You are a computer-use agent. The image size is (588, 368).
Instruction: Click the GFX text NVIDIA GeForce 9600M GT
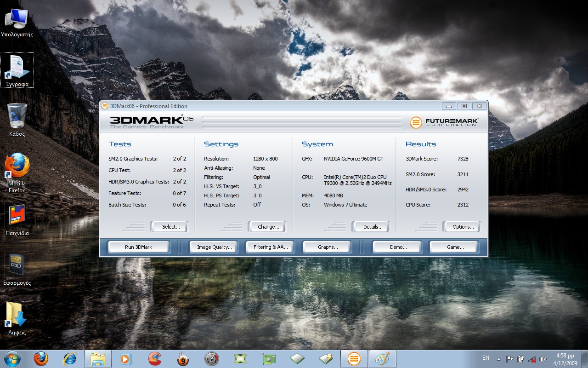click(x=354, y=159)
